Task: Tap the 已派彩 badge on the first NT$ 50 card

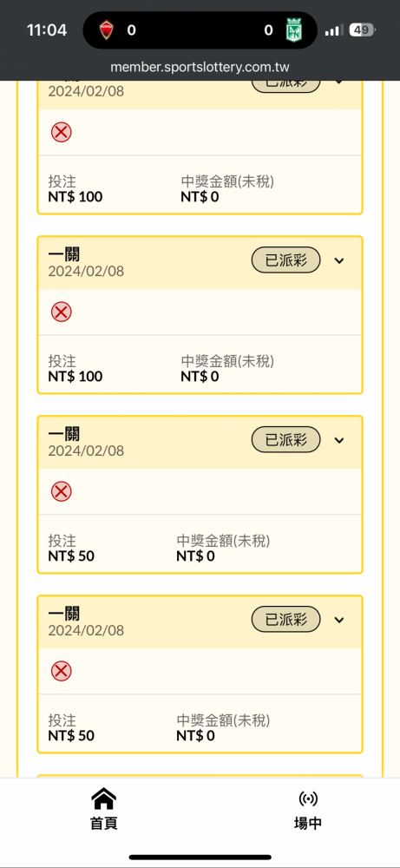Action: coord(286,440)
